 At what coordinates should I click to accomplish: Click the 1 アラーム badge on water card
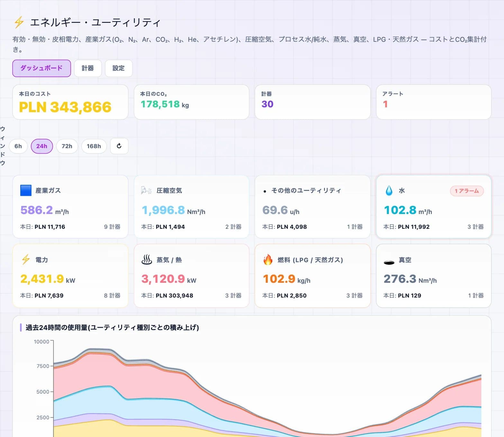click(x=467, y=191)
